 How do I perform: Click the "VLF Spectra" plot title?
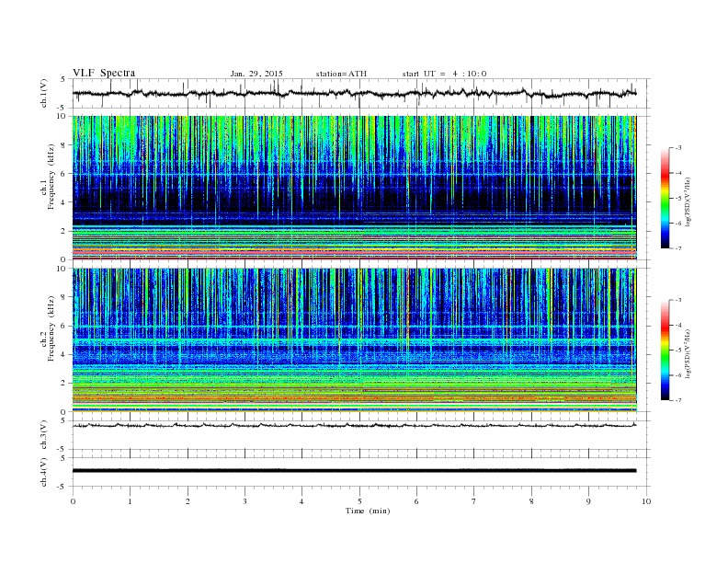(x=104, y=73)
